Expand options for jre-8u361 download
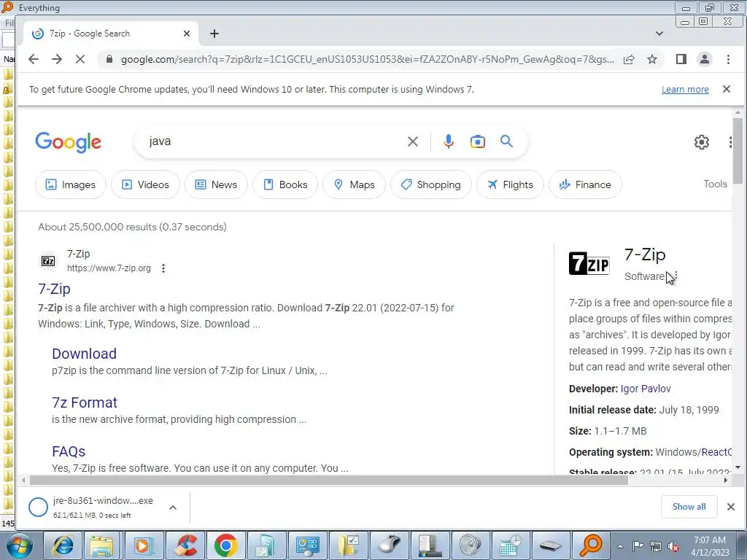 pyautogui.click(x=173, y=507)
